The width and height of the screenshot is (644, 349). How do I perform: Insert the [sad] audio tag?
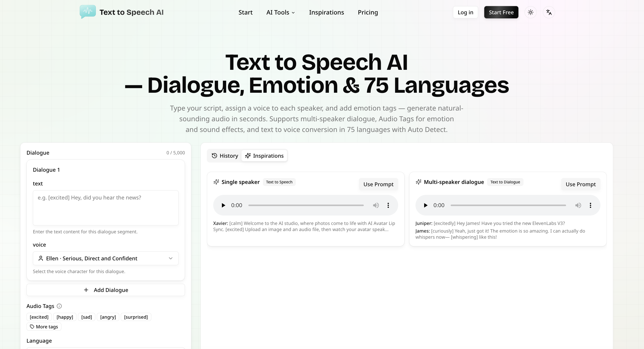click(x=87, y=317)
